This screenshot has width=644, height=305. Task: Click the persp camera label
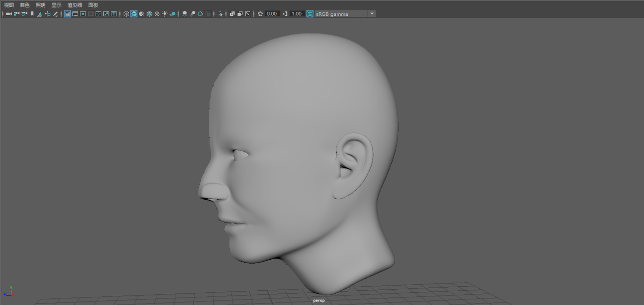[x=318, y=300]
